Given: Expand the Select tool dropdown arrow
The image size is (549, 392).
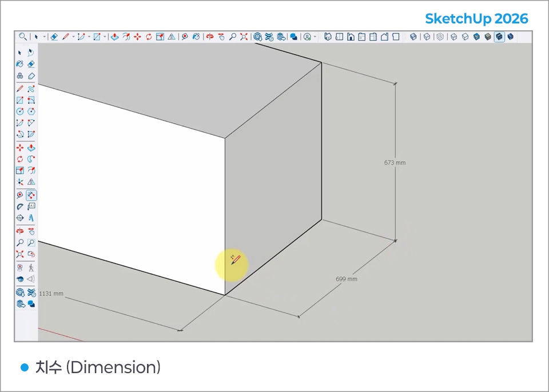Looking at the screenshot, I should 45,37.
